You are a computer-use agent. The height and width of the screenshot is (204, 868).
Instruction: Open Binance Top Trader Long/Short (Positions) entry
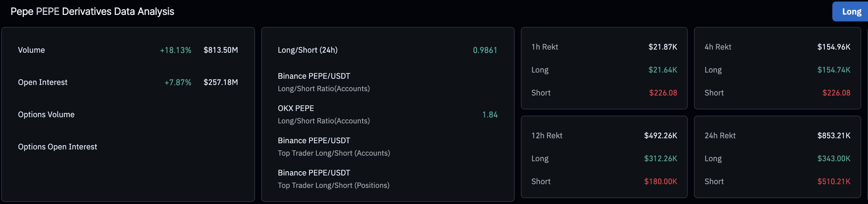[333, 179]
